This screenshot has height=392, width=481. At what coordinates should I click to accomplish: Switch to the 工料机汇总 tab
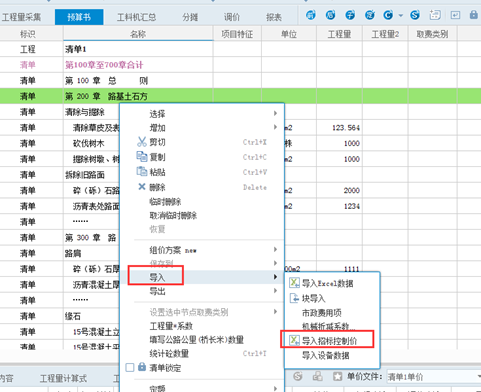(136, 17)
